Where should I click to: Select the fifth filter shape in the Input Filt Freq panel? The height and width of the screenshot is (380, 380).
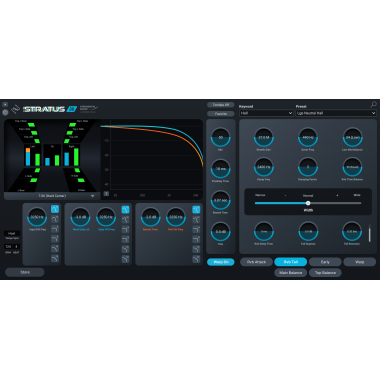(x=55, y=249)
